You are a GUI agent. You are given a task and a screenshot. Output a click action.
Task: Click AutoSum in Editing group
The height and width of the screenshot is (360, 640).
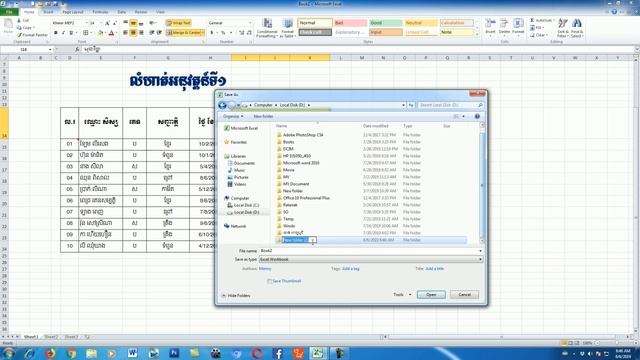pos(542,20)
